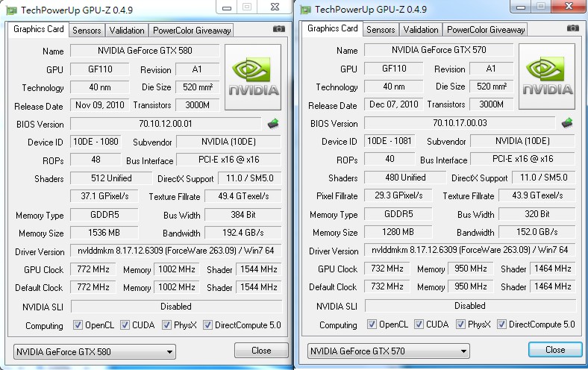This screenshot has width=588, height=370.
Task: Click Release Date value Nov 09, 2010
Action: tap(100, 105)
